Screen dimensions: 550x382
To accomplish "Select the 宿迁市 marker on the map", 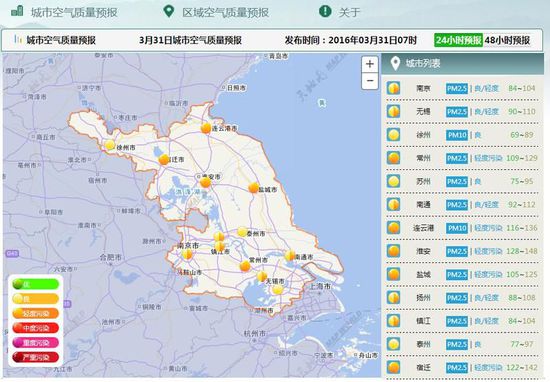I will point(164,160).
